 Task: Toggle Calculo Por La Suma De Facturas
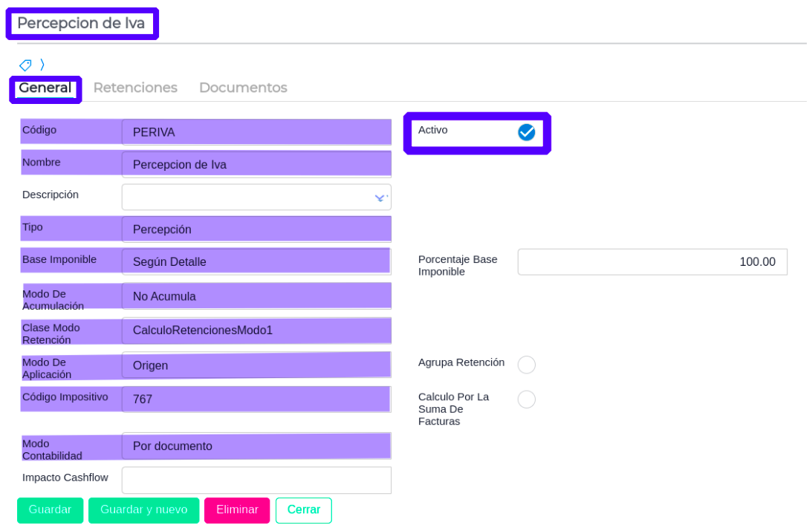pos(526,400)
